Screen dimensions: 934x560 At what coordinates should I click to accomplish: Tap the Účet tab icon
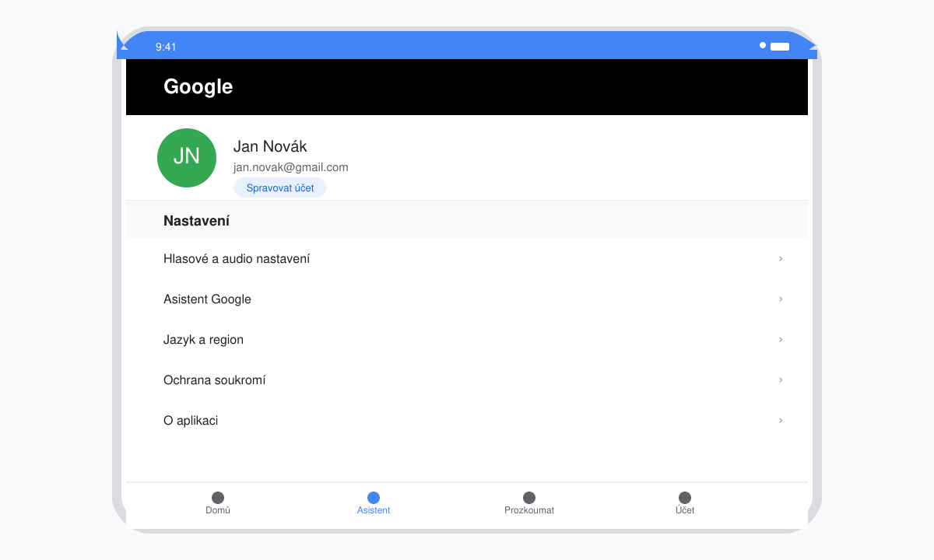pos(685,498)
